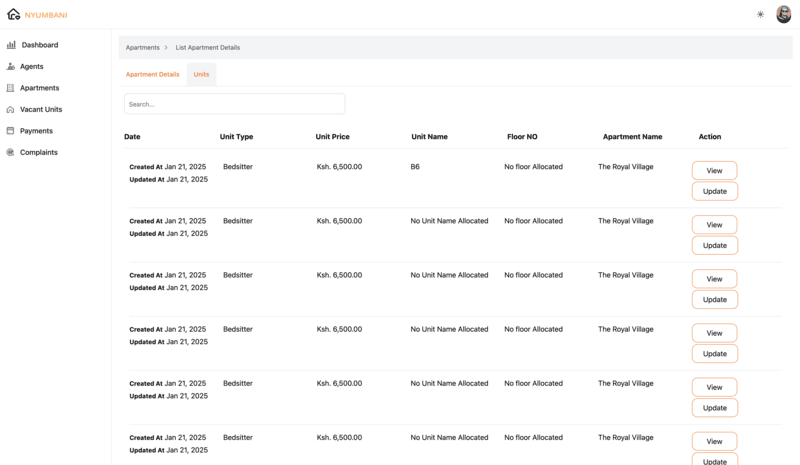Click the Date column header
The width and height of the screenshot is (800, 465).
point(132,137)
